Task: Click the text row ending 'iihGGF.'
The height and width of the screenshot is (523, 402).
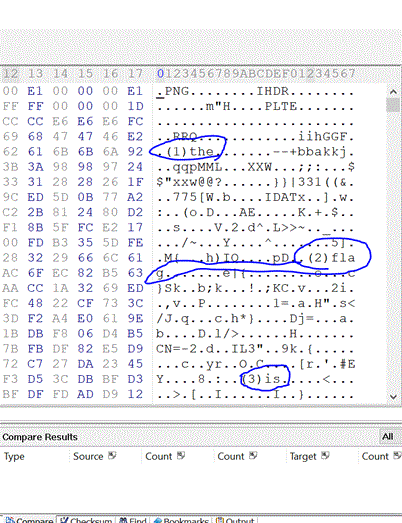Action: point(255,136)
